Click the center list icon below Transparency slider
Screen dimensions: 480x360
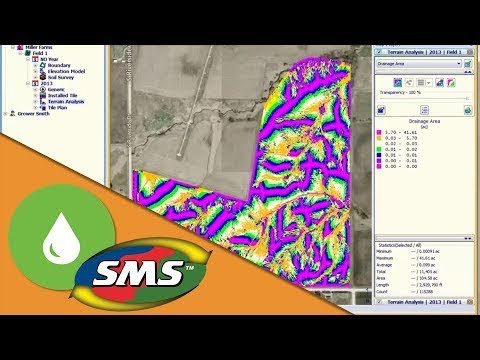pyautogui.click(x=424, y=110)
